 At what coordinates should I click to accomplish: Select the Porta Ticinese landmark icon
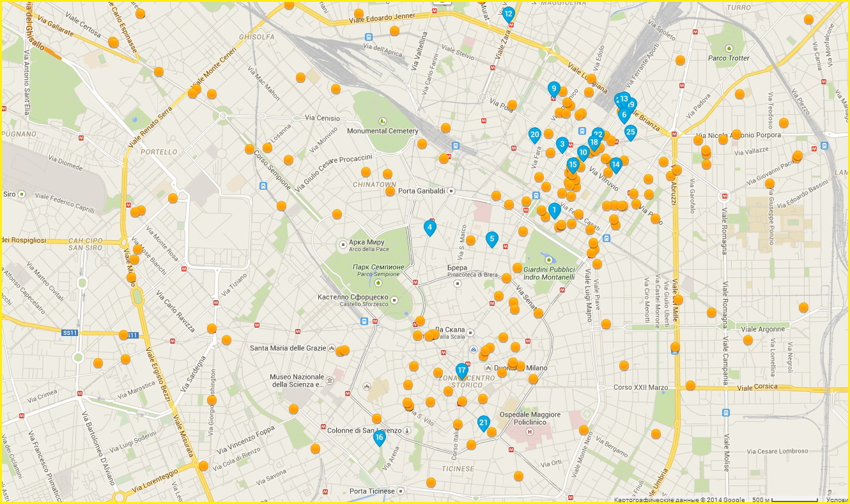coord(401,491)
